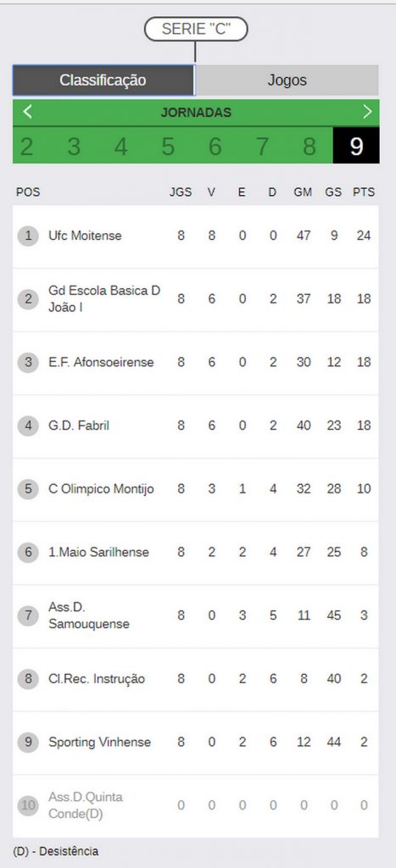Open the SERIE "C" label
This screenshot has height=868, width=396.
point(196,29)
